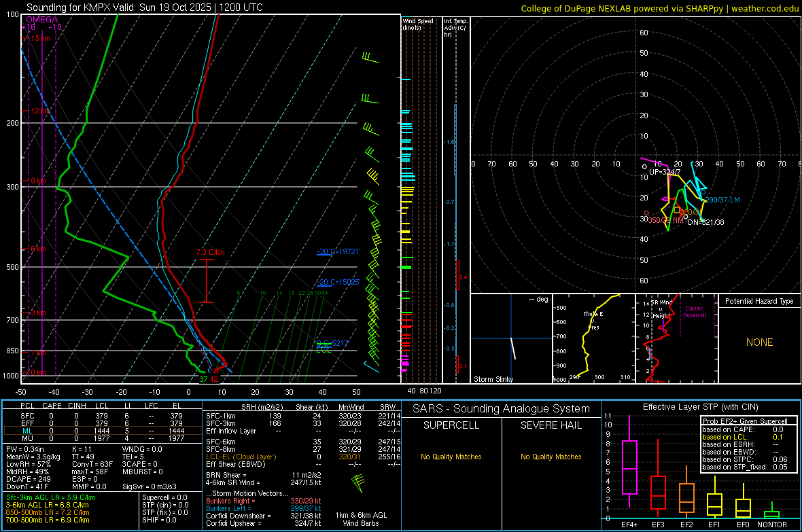Click the yellow 'NONE' hazard type
Image resolution: width=802 pixels, height=532 pixels.
point(759,342)
